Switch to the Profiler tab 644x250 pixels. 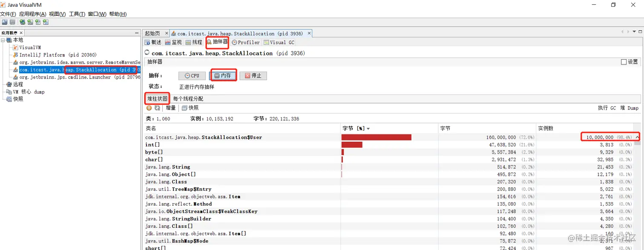[x=246, y=42]
